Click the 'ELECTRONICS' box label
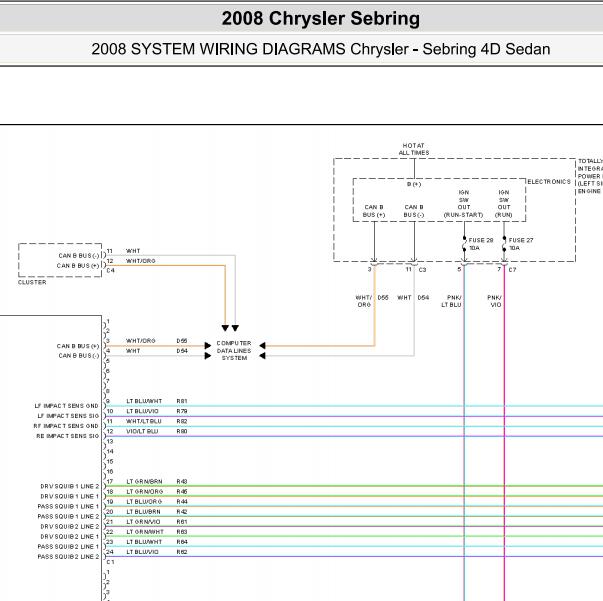 coord(549,181)
